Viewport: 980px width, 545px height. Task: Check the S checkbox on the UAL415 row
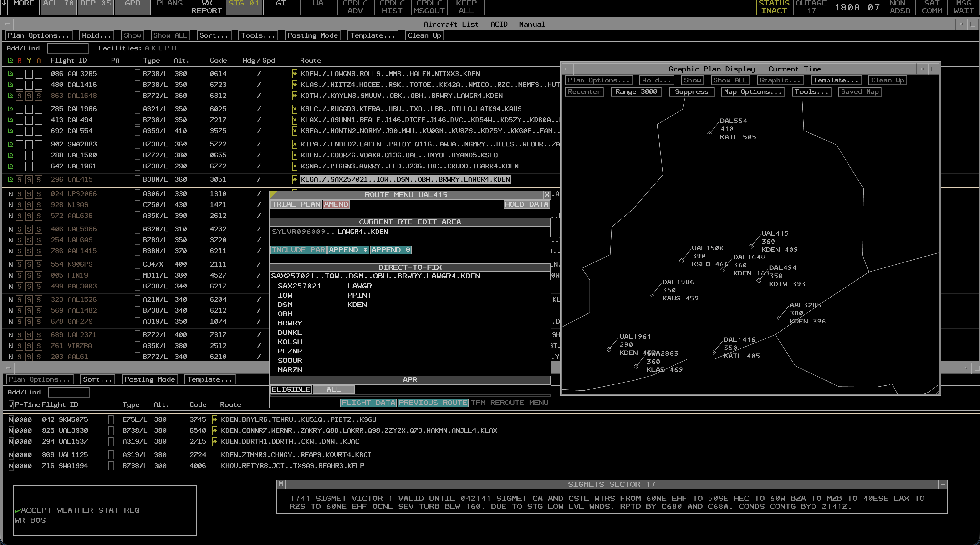pyautogui.click(x=20, y=179)
